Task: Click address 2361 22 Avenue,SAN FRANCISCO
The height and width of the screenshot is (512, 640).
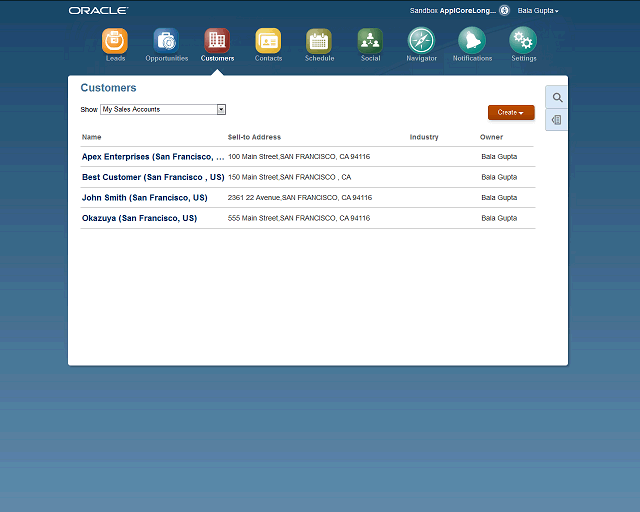Action: (300, 198)
